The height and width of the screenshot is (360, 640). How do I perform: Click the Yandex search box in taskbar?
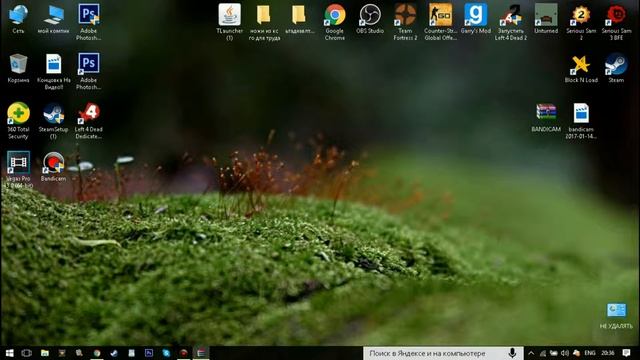pos(444,353)
